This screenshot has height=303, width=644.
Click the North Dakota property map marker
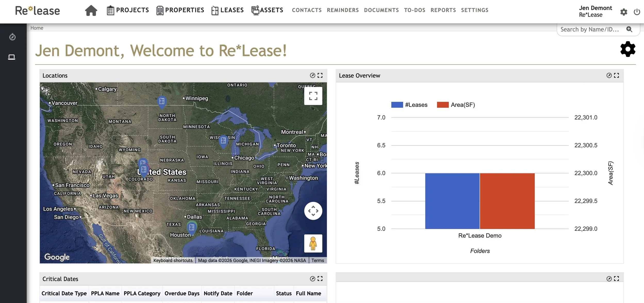pyautogui.click(x=162, y=101)
